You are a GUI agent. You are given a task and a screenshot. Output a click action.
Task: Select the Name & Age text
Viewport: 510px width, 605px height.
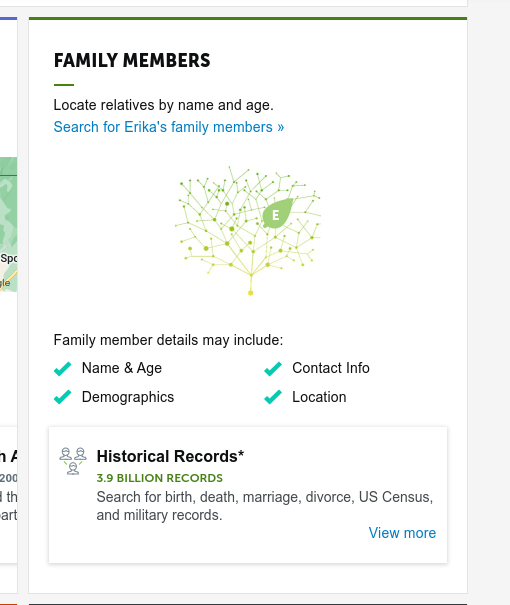122,368
